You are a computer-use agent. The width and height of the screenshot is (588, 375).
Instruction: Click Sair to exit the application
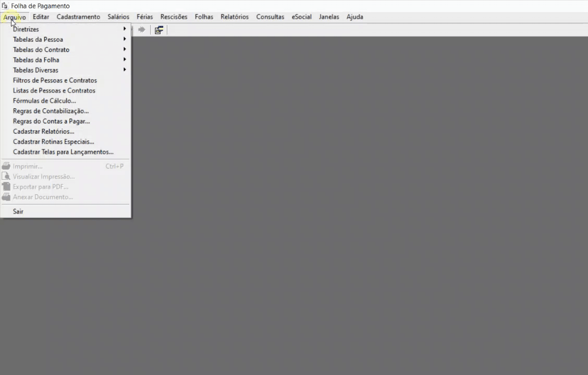(18, 211)
